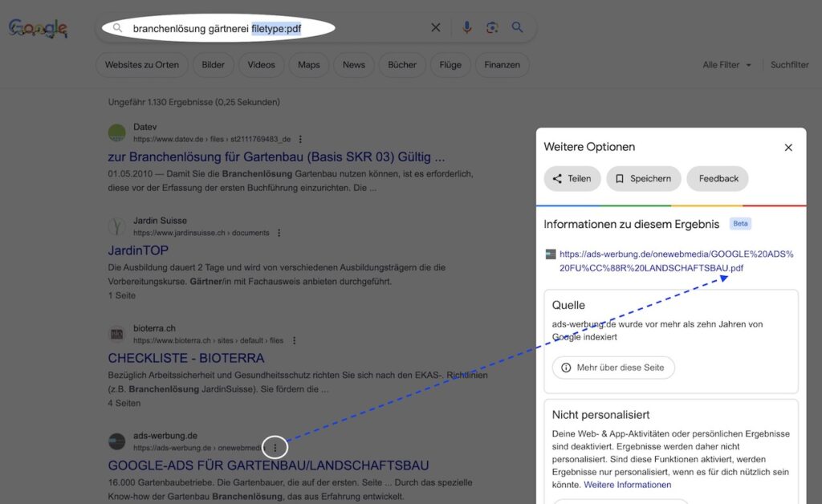The image size is (822, 504).
Task: Save result with Speichern button
Action: click(644, 179)
